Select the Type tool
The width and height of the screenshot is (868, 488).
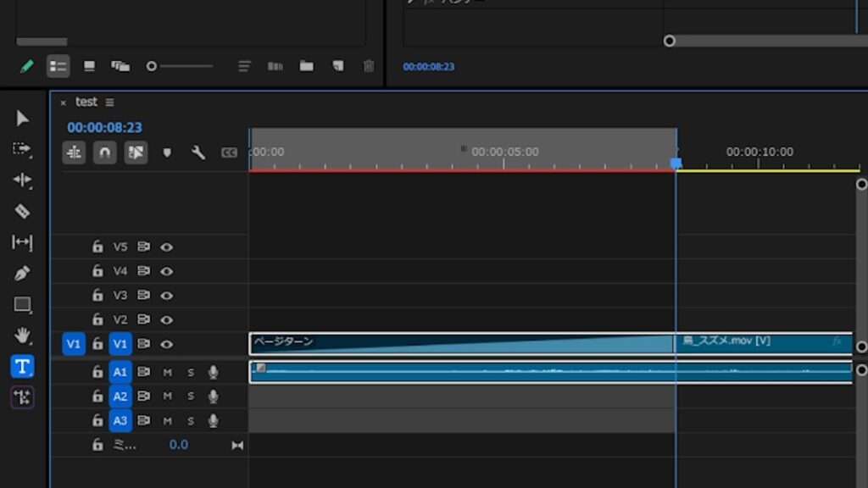pyautogui.click(x=22, y=366)
